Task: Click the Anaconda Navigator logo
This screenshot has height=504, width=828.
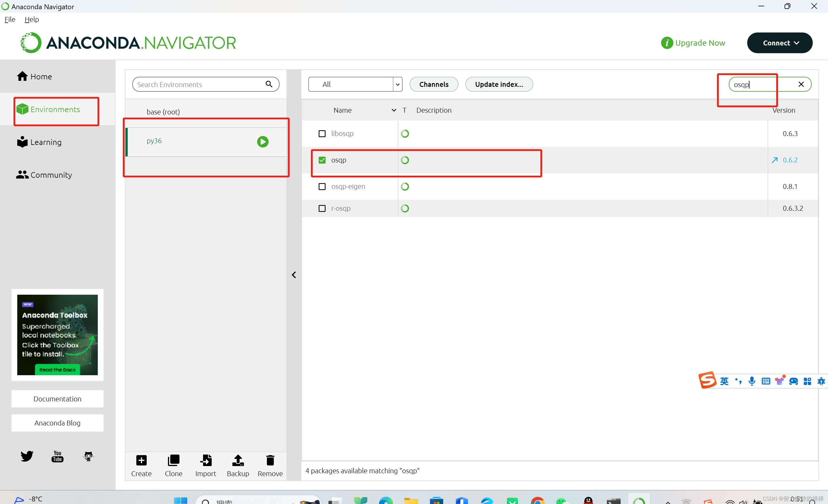Action: pyautogui.click(x=128, y=43)
